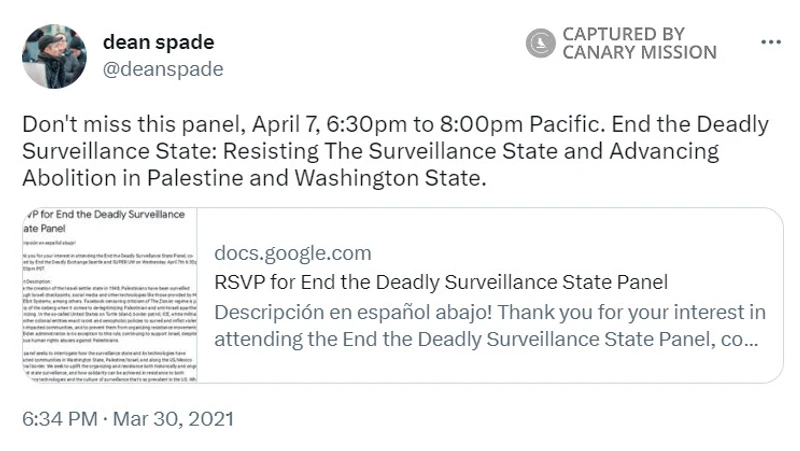800x451 pixels.
Task: Click the 'Surveillance State: Resisting' tweet line
Action: [x=370, y=151]
